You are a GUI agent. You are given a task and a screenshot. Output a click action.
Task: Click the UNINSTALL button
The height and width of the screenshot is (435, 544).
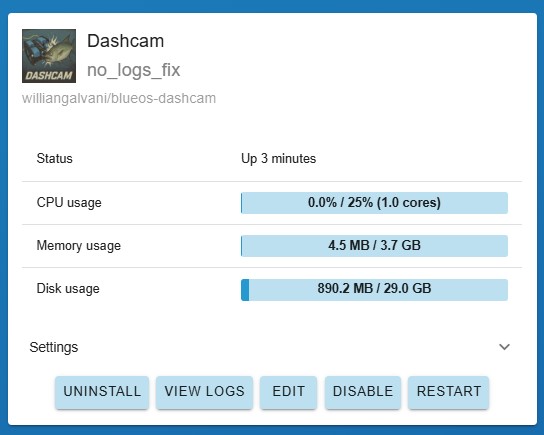(102, 392)
